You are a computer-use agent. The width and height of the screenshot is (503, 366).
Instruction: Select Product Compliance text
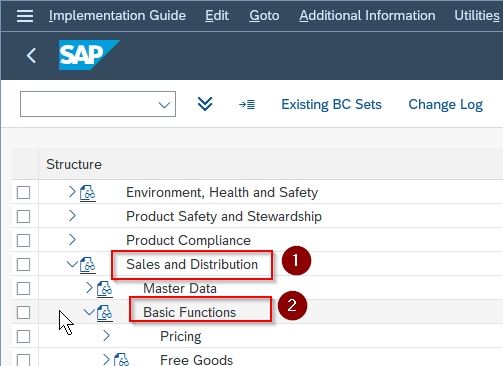point(188,241)
